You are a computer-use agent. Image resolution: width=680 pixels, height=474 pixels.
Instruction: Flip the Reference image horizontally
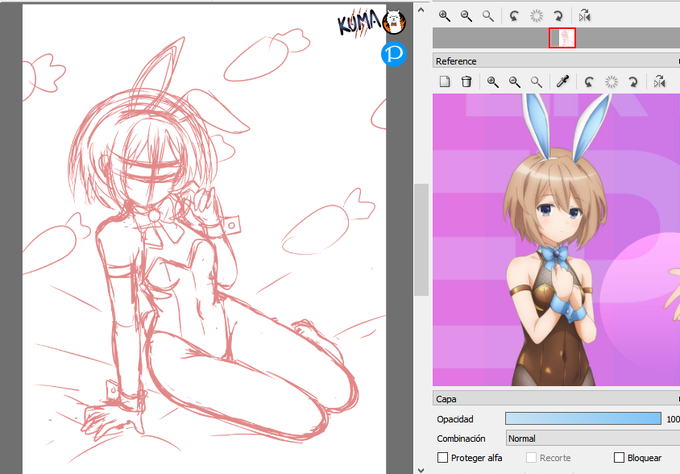[x=659, y=82]
